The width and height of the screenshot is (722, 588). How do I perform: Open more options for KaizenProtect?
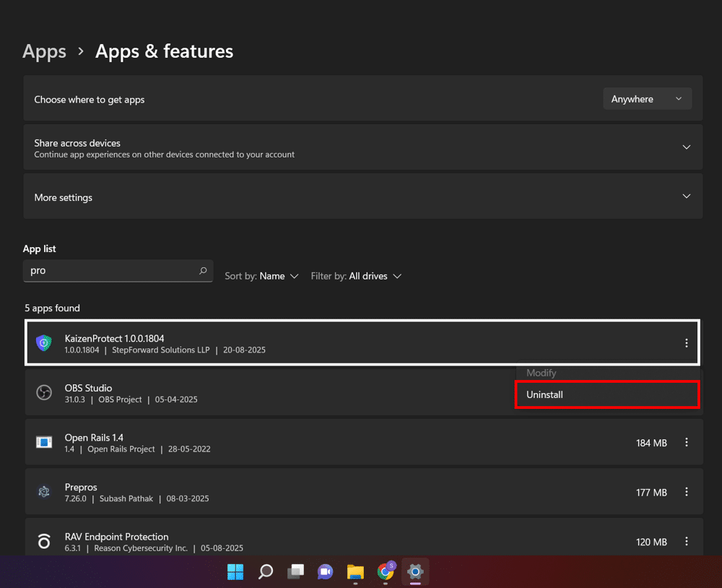coord(686,343)
